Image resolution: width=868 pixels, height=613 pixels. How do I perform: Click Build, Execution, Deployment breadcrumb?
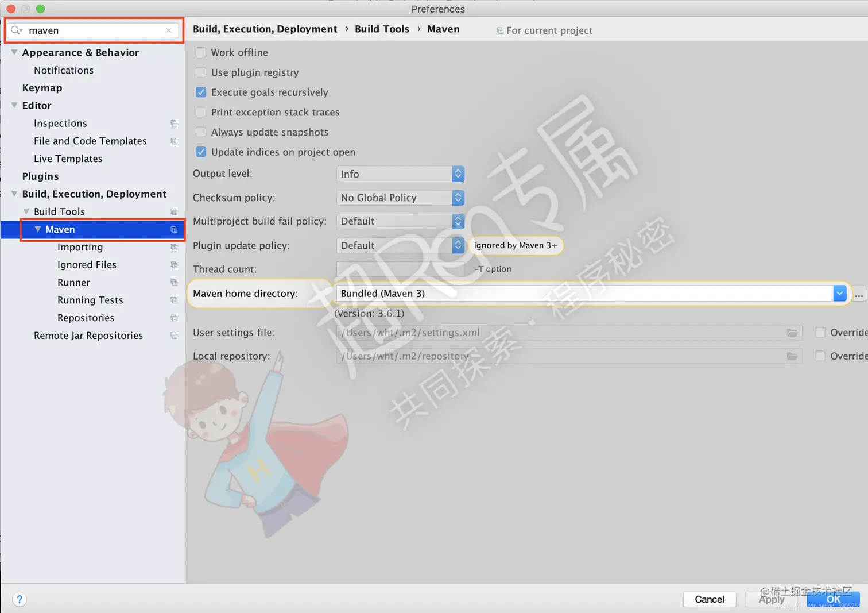click(x=265, y=29)
